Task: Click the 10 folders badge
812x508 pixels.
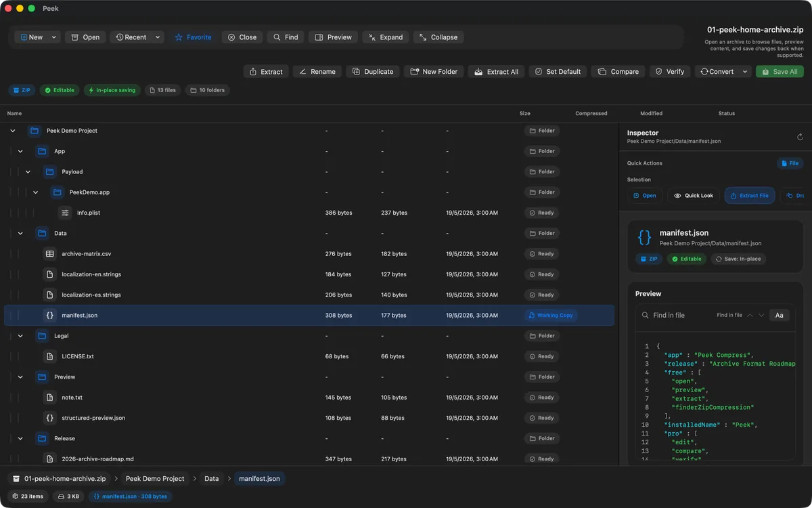Action: click(x=207, y=90)
